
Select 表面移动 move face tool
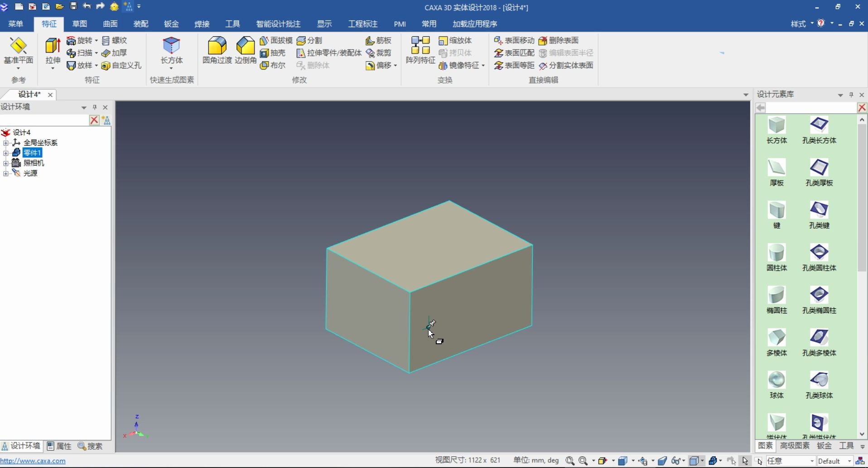tap(514, 40)
